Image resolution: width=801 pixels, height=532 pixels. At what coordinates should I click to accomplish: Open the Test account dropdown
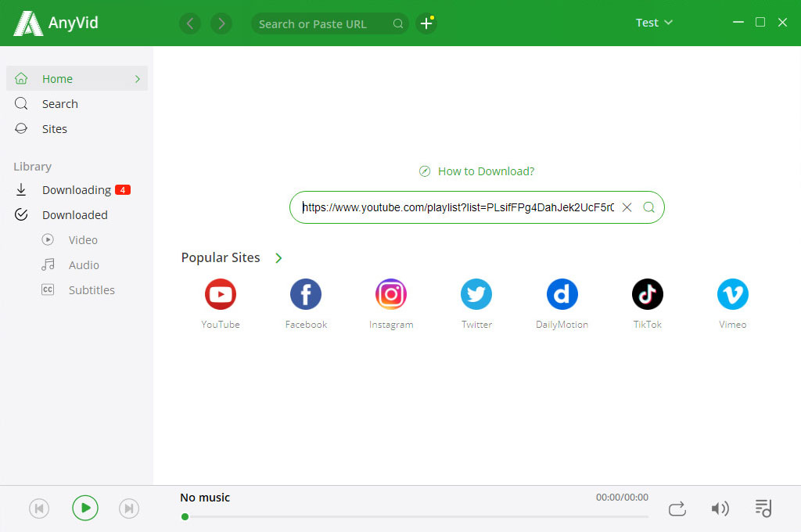tap(654, 23)
